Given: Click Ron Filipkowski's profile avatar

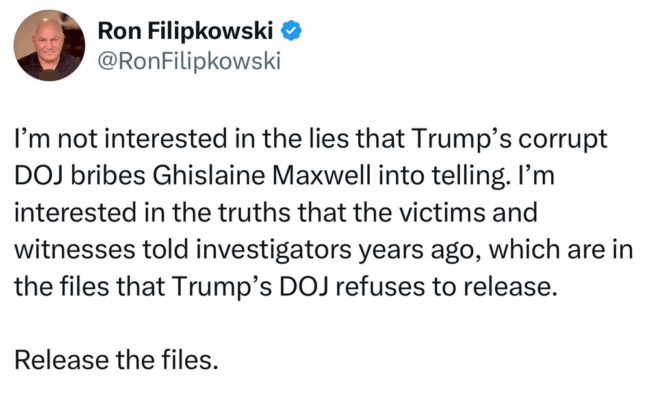Looking at the screenshot, I should [x=49, y=45].
